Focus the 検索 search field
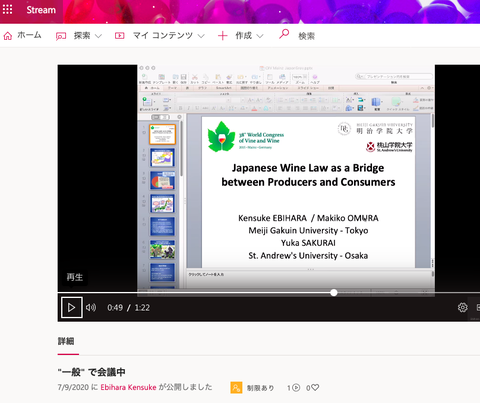480x403 pixels. coord(306,36)
